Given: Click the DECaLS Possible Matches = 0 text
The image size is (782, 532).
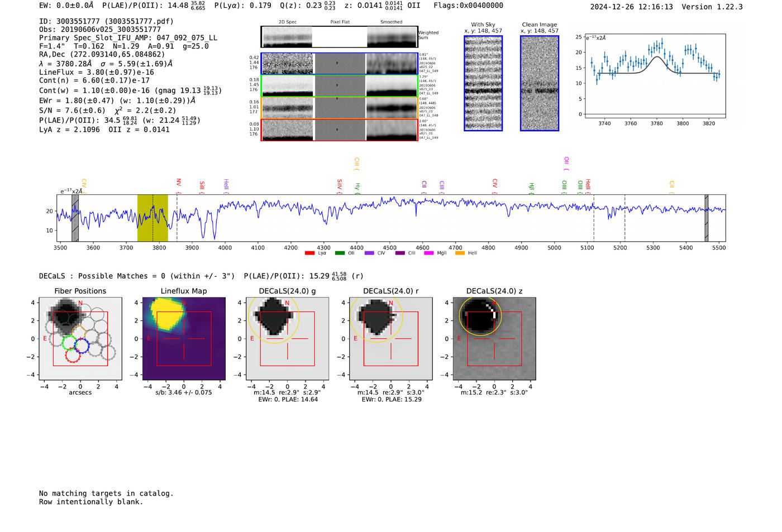Looking at the screenshot, I should coord(137,276).
